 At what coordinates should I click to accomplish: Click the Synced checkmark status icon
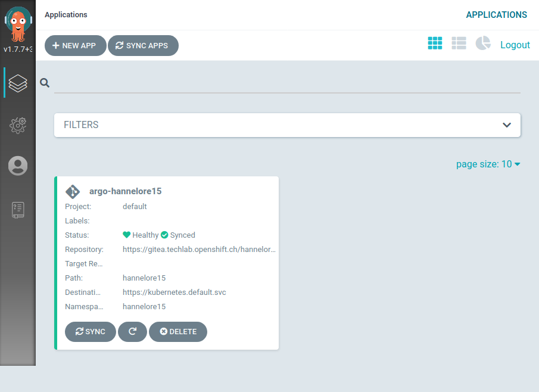coord(165,235)
